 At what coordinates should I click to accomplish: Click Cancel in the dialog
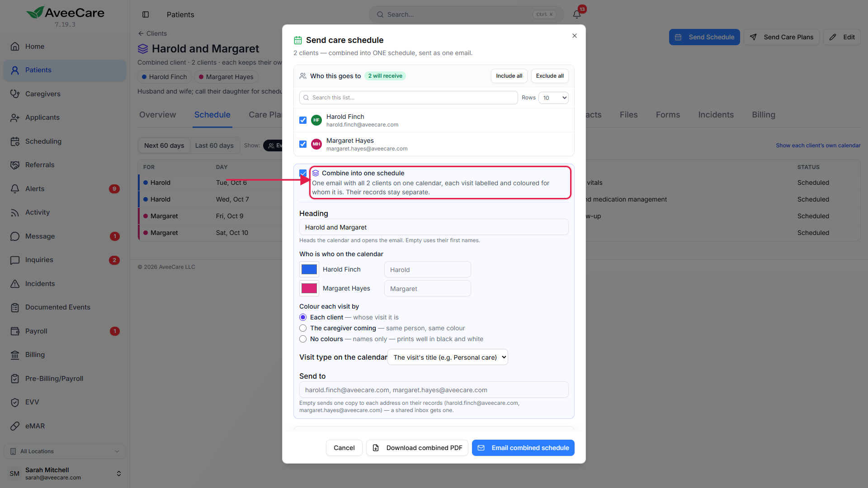pyautogui.click(x=344, y=448)
